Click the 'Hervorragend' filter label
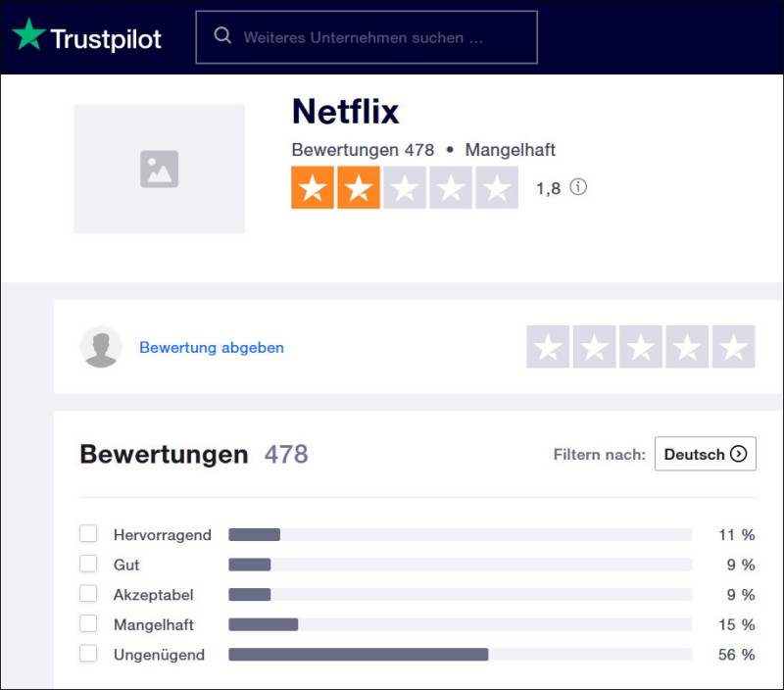The width and height of the screenshot is (784, 690). coord(163,535)
